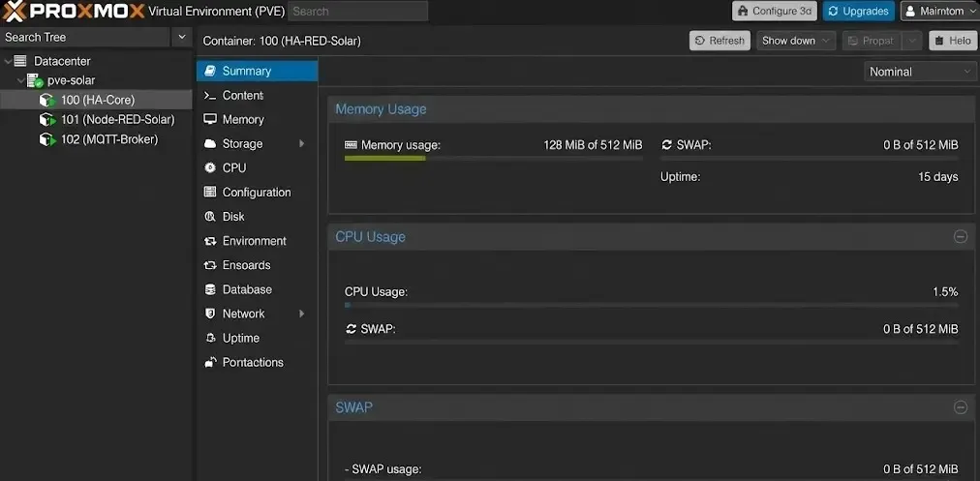Click the Summary book icon
The height and width of the screenshot is (481, 980).
click(211, 71)
